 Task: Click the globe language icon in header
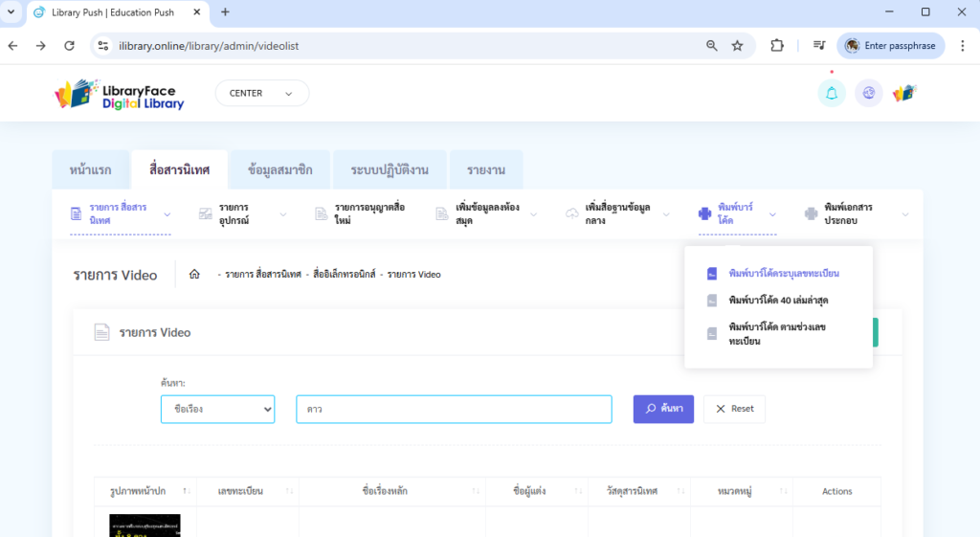coord(869,93)
